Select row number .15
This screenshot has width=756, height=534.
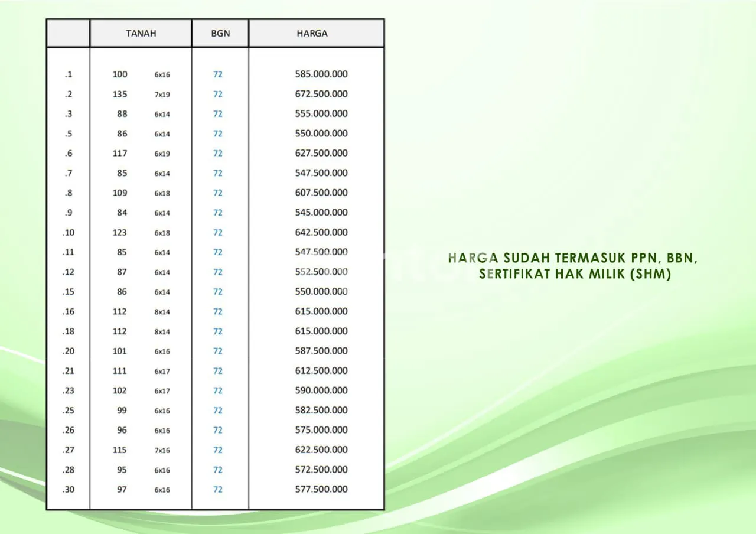coord(69,292)
